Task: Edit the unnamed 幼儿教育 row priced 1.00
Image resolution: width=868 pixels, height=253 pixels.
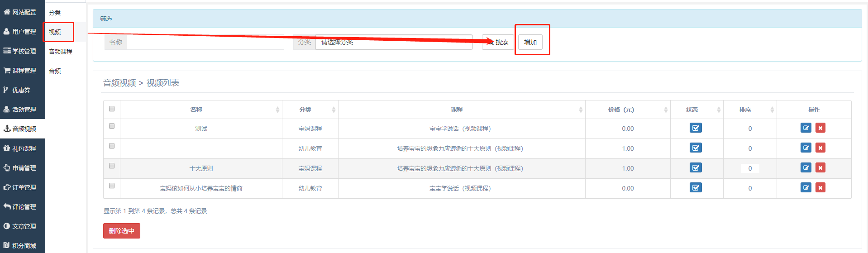Action: (x=806, y=148)
